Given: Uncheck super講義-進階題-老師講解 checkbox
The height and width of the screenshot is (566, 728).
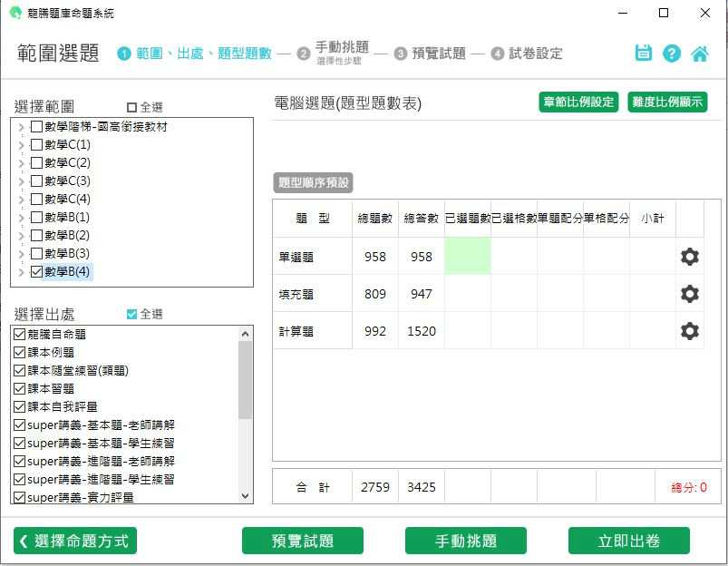Looking at the screenshot, I should 20,461.
